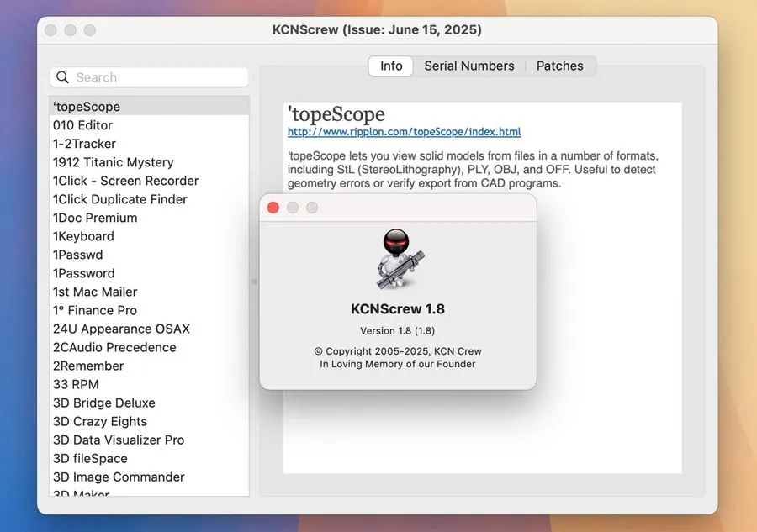This screenshot has width=757, height=532.
Task: Switch to the Serial Numbers tab
Action: click(468, 66)
